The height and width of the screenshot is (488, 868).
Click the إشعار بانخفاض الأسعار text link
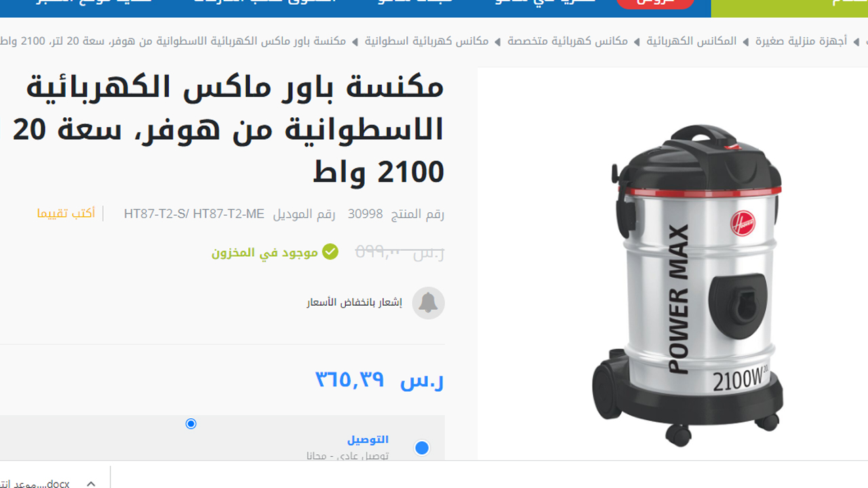(355, 302)
